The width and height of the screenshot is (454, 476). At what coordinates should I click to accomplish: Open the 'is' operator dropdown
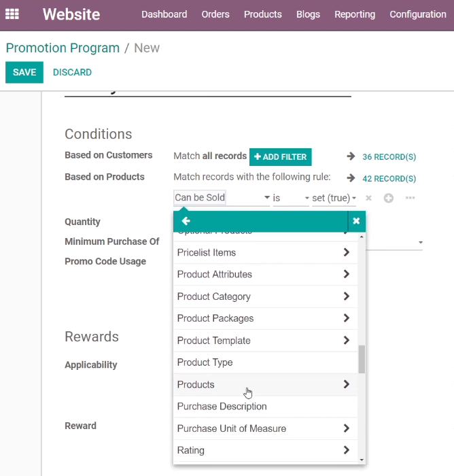point(291,198)
